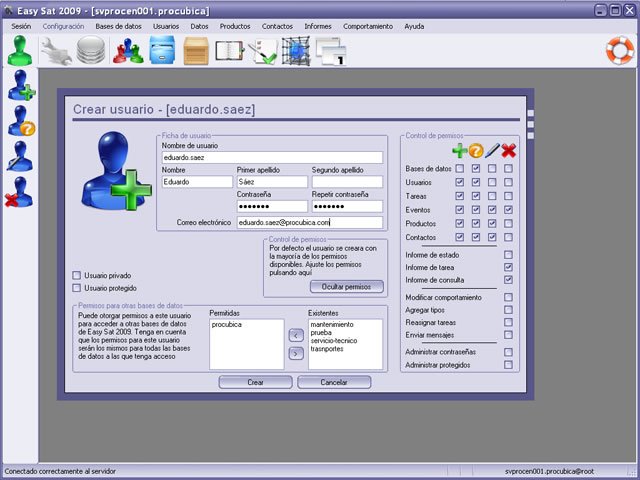Screen dimensions: 640x480
Task: Open the lifebuoy help icon
Action: [x=620, y=51]
